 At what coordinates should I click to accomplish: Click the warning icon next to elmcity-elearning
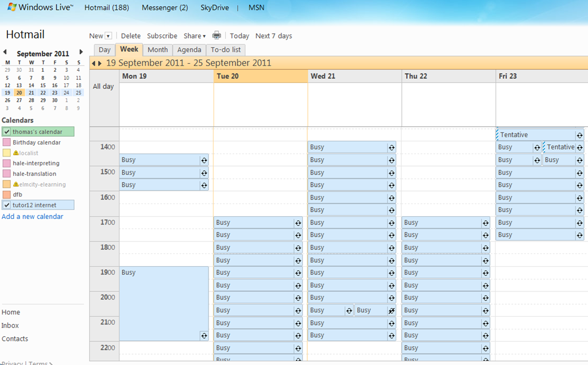[16, 185]
